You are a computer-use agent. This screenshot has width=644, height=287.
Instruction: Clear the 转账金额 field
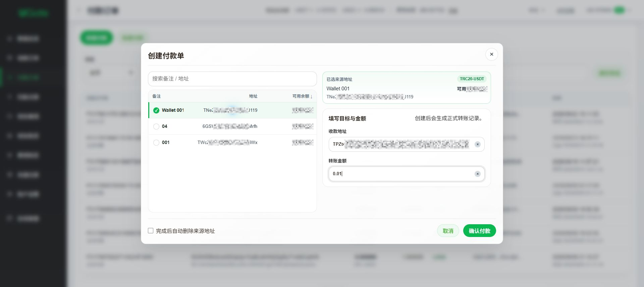[x=477, y=174]
